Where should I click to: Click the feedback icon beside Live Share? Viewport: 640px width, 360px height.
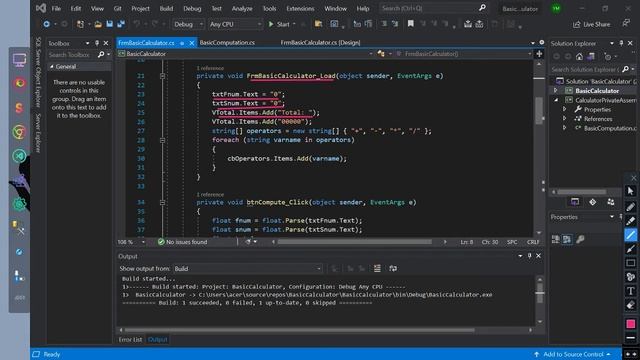(626, 24)
